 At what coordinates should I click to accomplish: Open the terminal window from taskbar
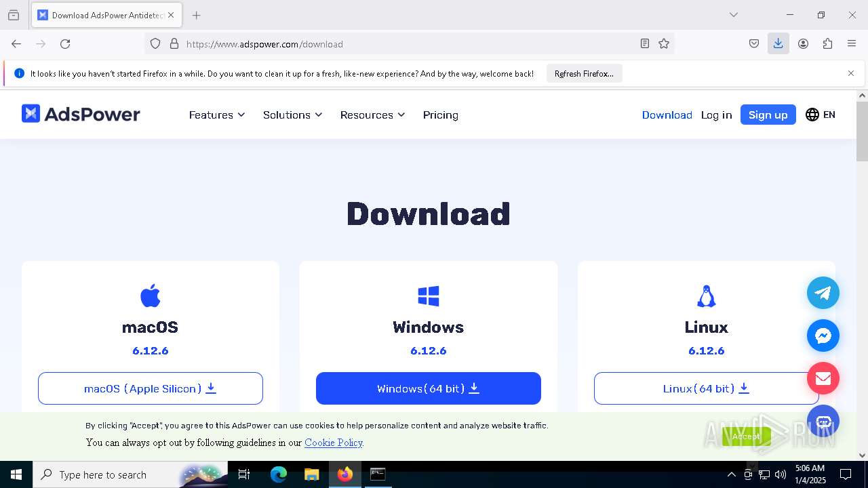coord(378,474)
